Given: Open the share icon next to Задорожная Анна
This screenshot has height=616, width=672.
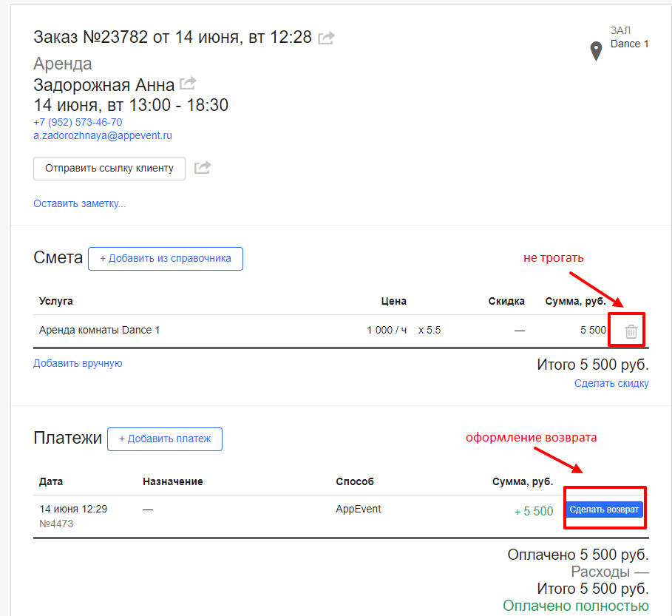Looking at the screenshot, I should (189, 83).
